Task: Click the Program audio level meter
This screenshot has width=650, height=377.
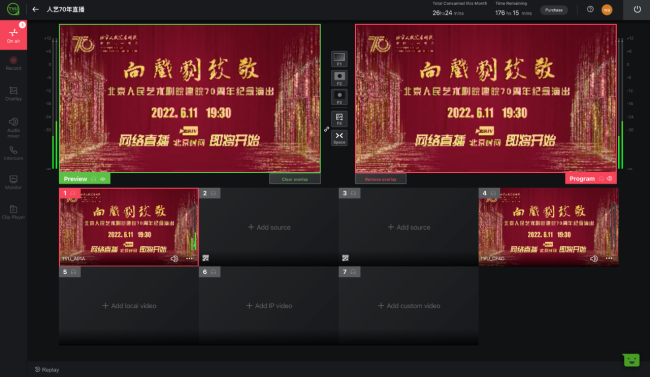Action: (x=621, y=103)
